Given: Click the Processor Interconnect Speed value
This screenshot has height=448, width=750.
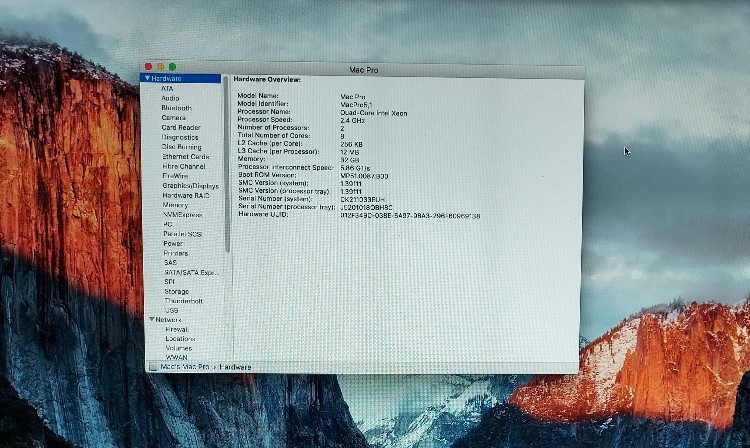Looking at the screenshot, I should click(x=355, y=168).
